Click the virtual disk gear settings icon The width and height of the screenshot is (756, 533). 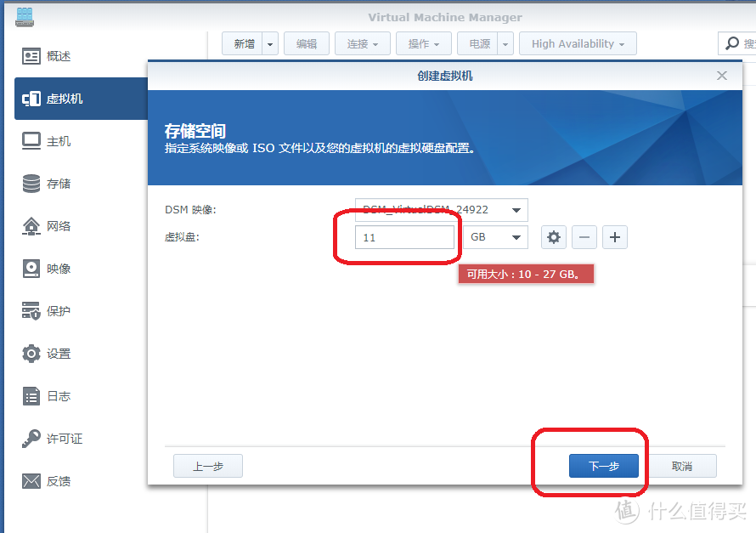pyautogui.click(x=554, y=237)
